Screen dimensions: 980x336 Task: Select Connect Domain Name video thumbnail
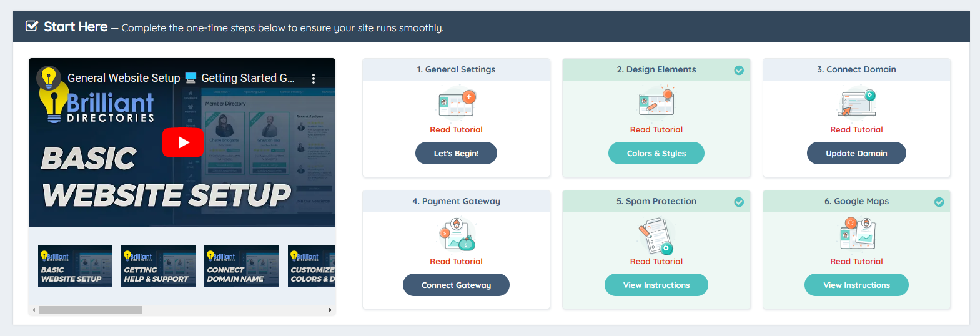(242, 265)
